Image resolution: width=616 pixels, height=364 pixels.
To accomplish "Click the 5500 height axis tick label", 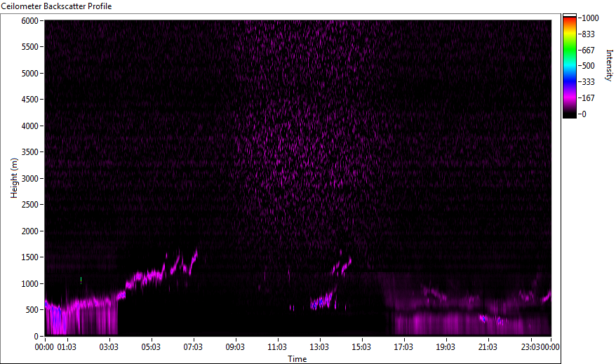I will click(x=30, y=47).
